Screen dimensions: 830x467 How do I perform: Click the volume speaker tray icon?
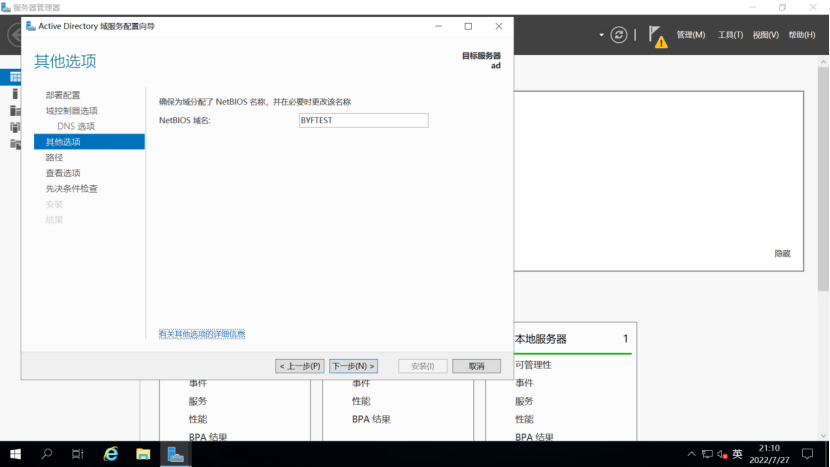pyautogui.click(x=722, y=454)
